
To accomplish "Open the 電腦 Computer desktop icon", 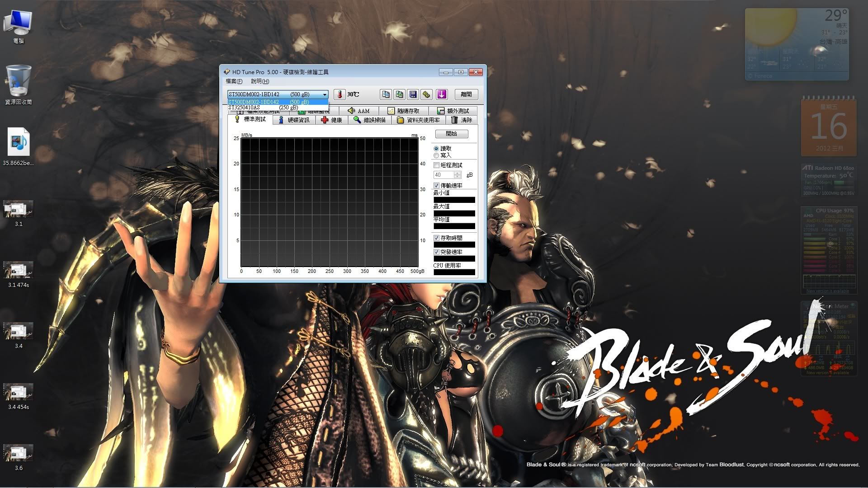I will tap(18, 27).
